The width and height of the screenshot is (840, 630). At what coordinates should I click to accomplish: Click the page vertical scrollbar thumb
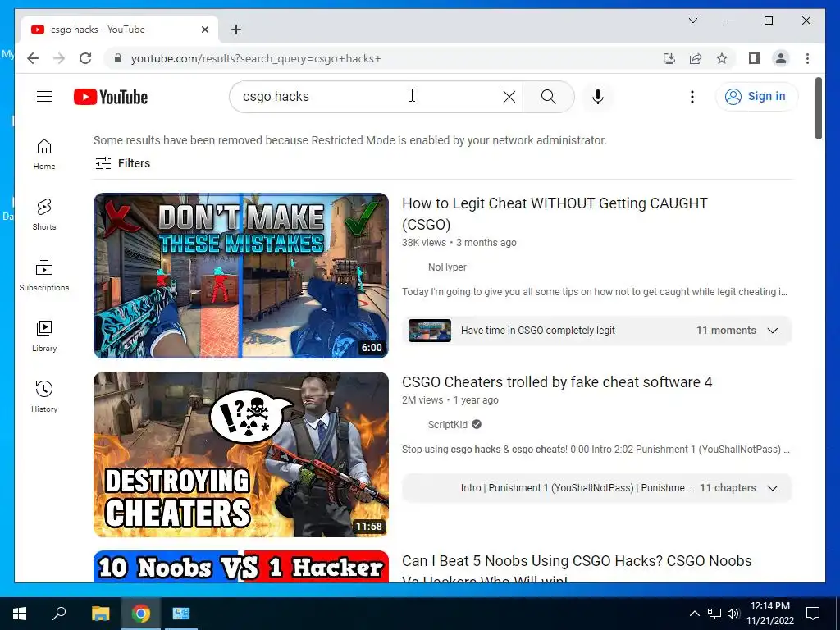[x=818, y=108]
